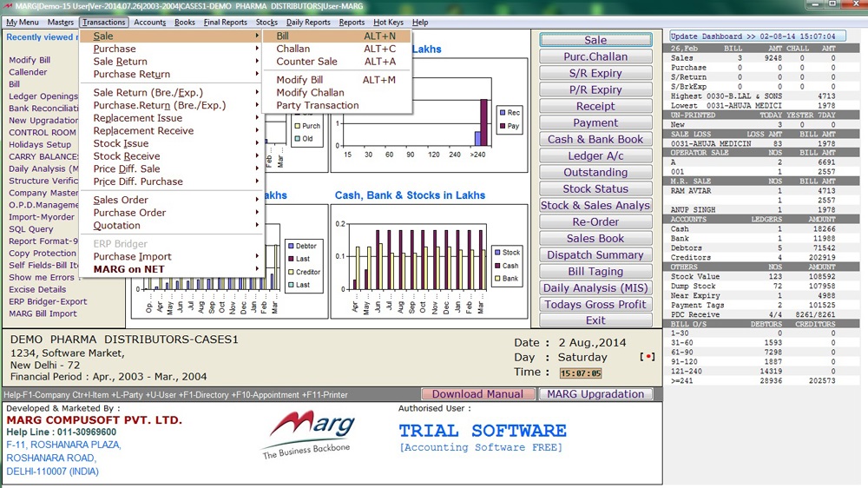Open Ledger A/c button
This screenshot has height=488, width=868.
595,155
